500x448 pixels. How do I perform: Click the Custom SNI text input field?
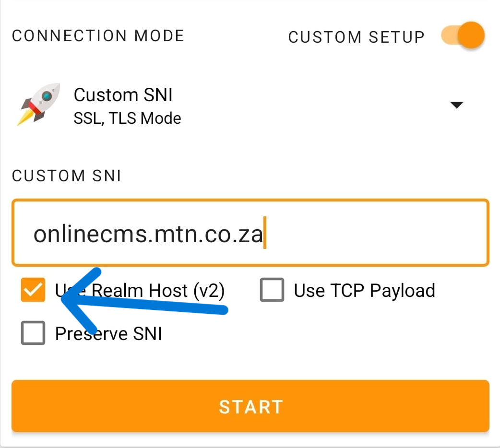[x=250, y=233]
